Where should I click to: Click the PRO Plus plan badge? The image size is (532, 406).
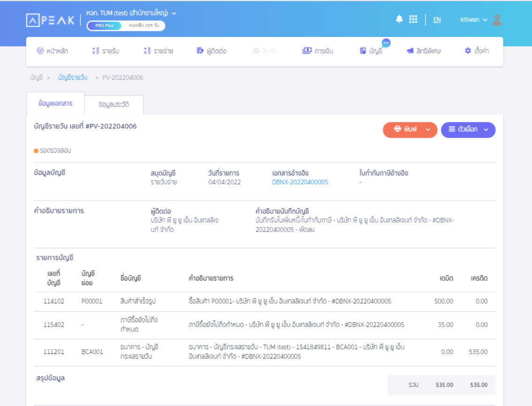(104, 25)
